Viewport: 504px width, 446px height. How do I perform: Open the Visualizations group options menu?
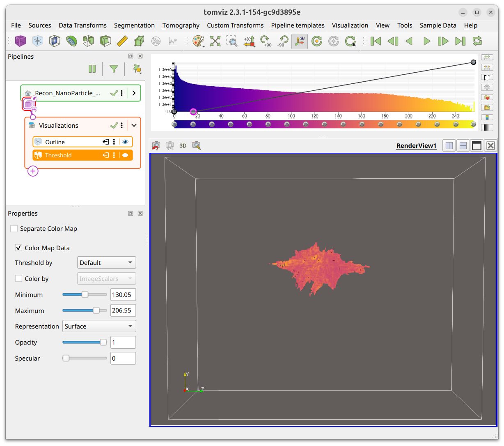tap(122, 126)
